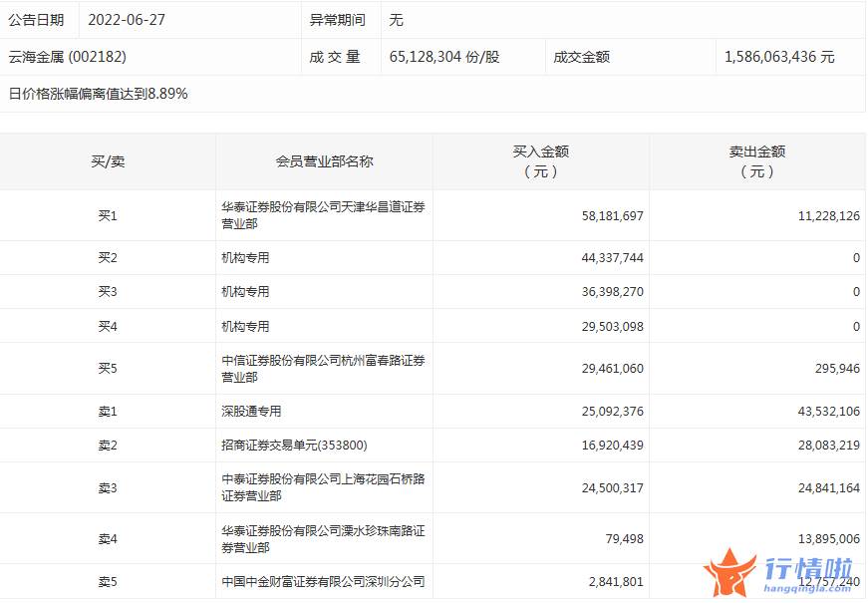Select sell amount 13,895,006
Viewport: 868px width, 603px height.
(829, 539)
